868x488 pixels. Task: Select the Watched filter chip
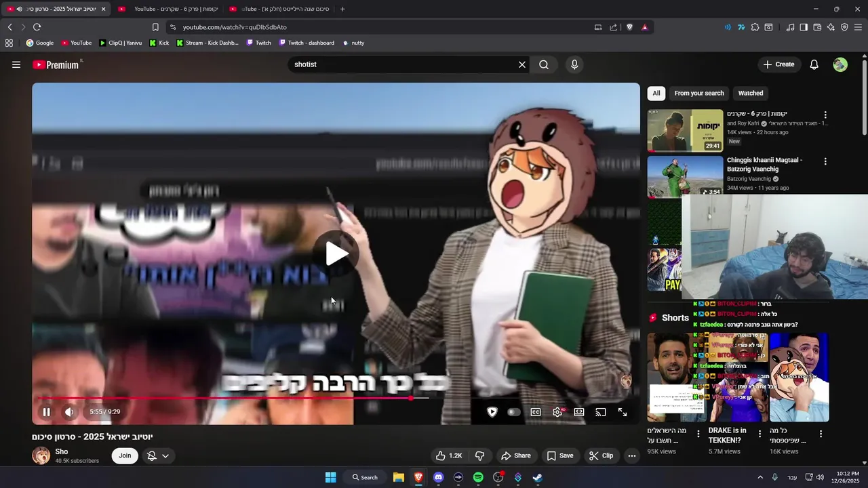[x=751, y=93]
